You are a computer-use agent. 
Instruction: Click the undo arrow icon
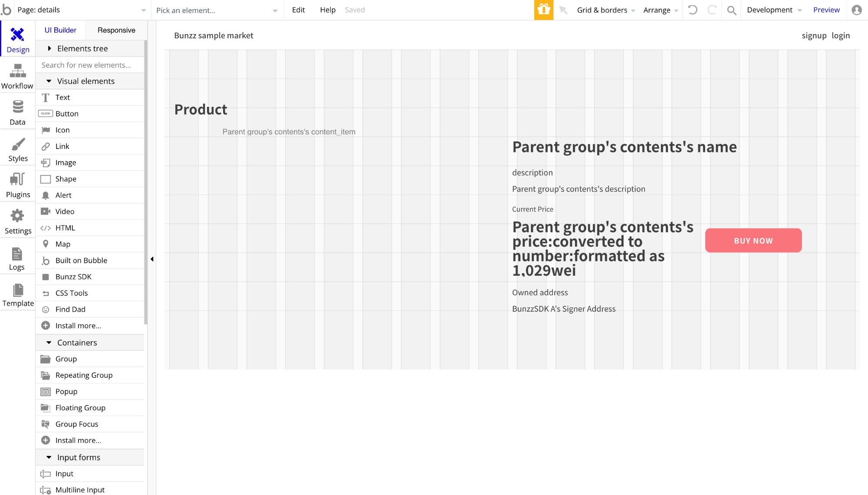pyautogui.click(x=693, y=10)
